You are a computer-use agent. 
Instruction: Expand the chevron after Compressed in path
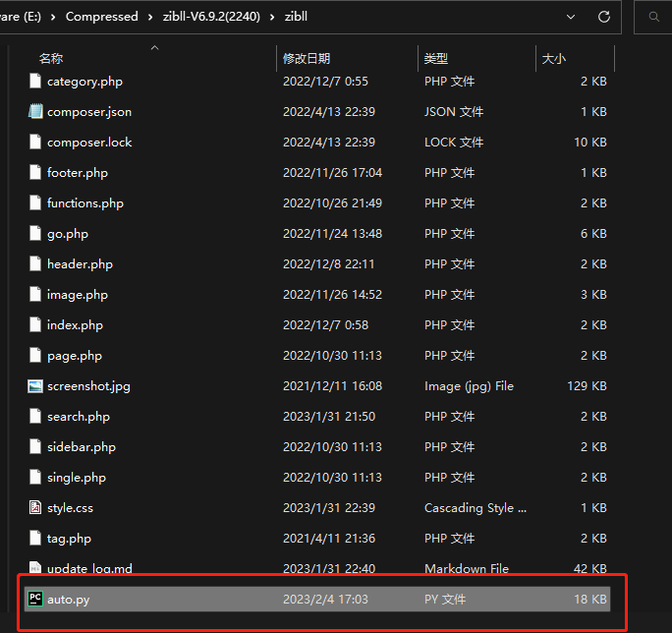[149, 17]
